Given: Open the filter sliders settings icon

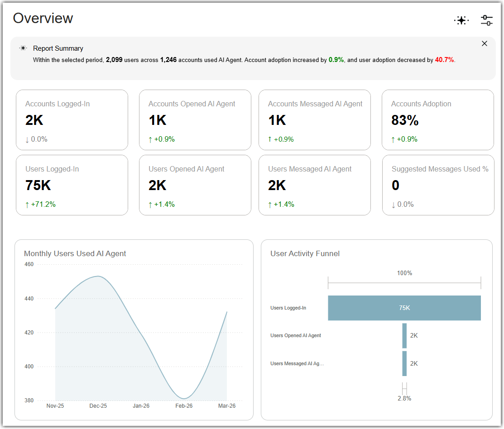Looking at the screenshot, I should point(487,20).
